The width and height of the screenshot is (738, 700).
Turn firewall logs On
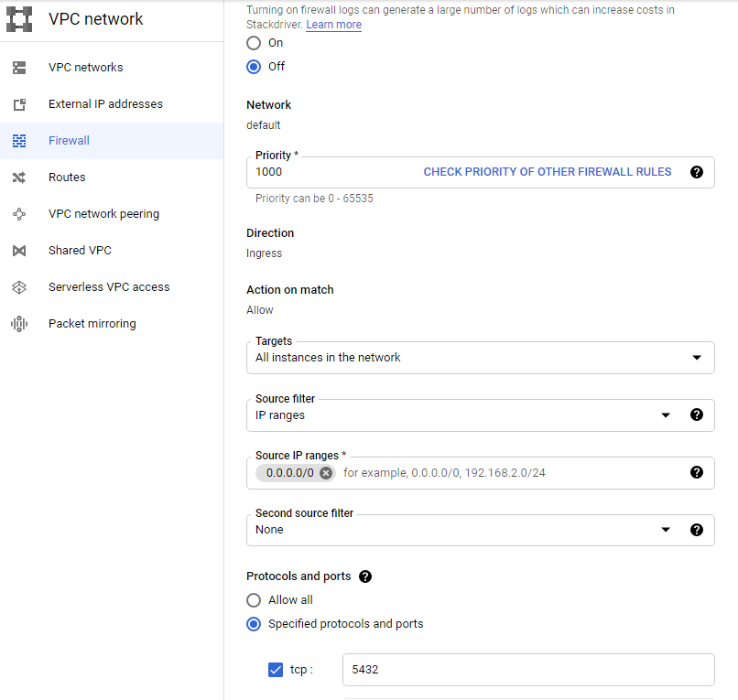coord(254,43)
